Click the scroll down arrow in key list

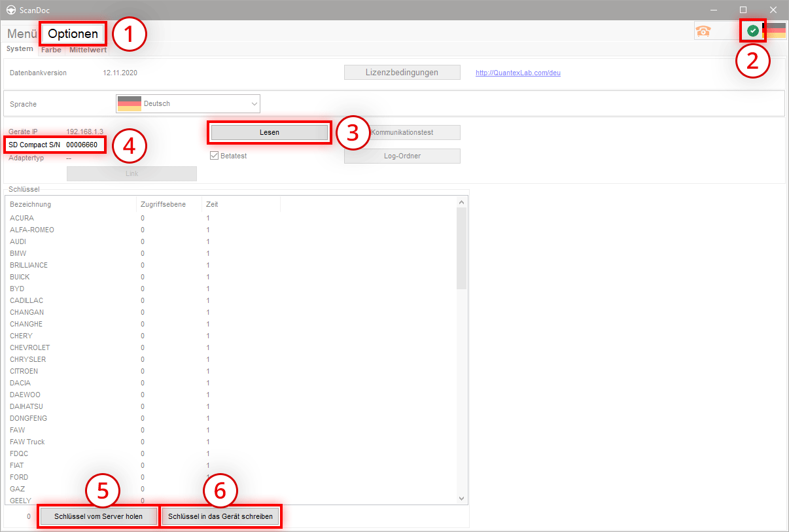point(461,499)
